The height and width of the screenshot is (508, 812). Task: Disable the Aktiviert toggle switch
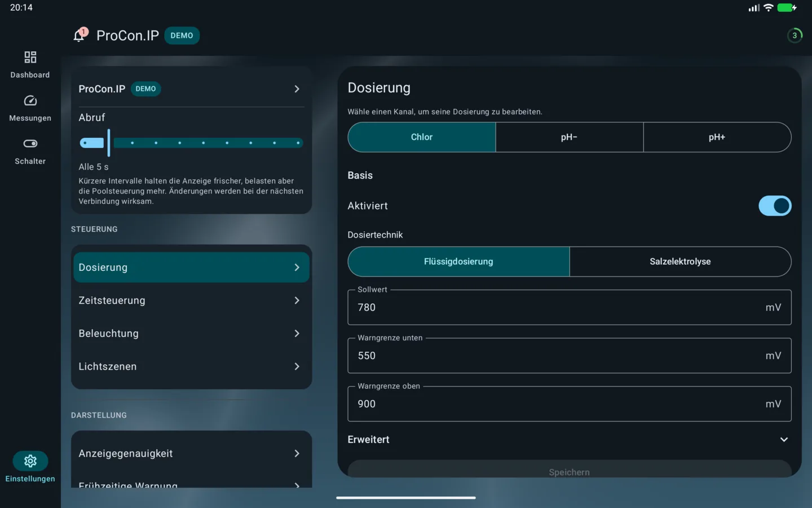point(775,206)
